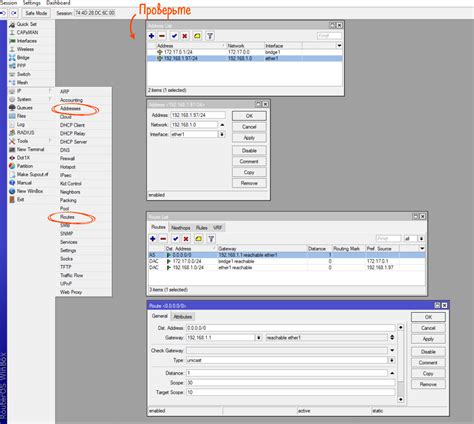Open the columns dropdown in the Address List header
474x424 pixels.
click(339, 46)
